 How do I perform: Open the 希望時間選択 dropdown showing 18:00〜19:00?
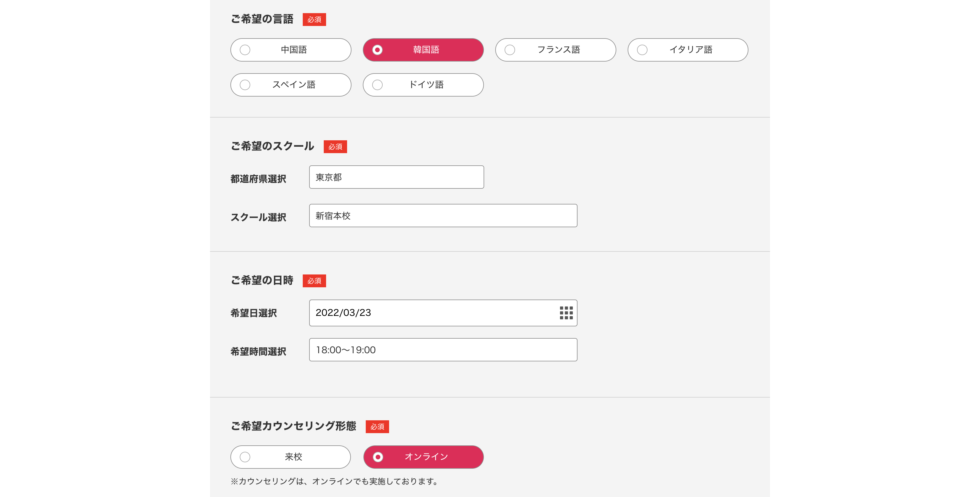point(443,350)
